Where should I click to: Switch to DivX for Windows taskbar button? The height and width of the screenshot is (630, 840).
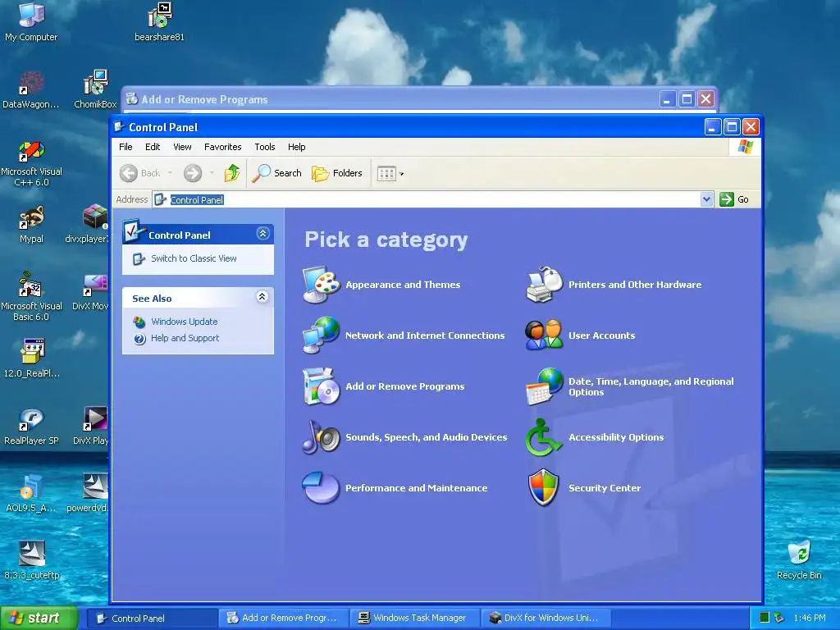(x=546, y=618)
